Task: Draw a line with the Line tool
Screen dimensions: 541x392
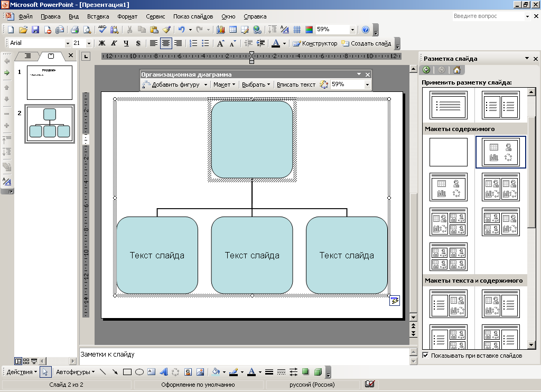Action: click(103, 372)
